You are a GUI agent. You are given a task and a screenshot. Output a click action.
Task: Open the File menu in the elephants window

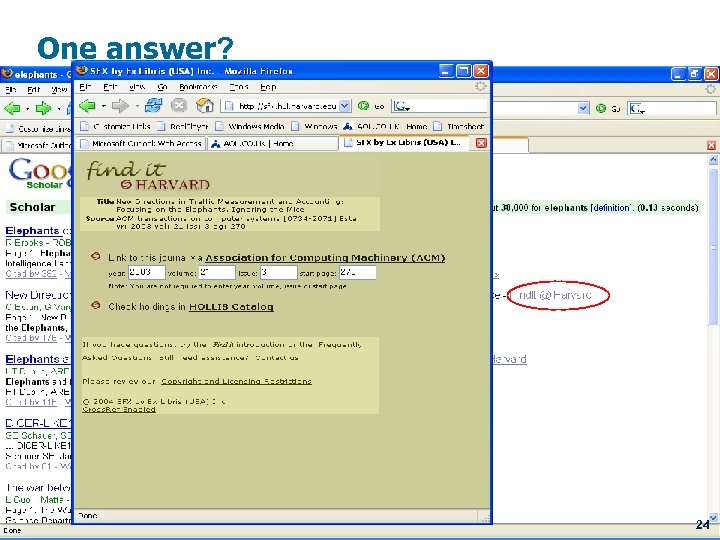pyautogui.click(x=11, y=90)
